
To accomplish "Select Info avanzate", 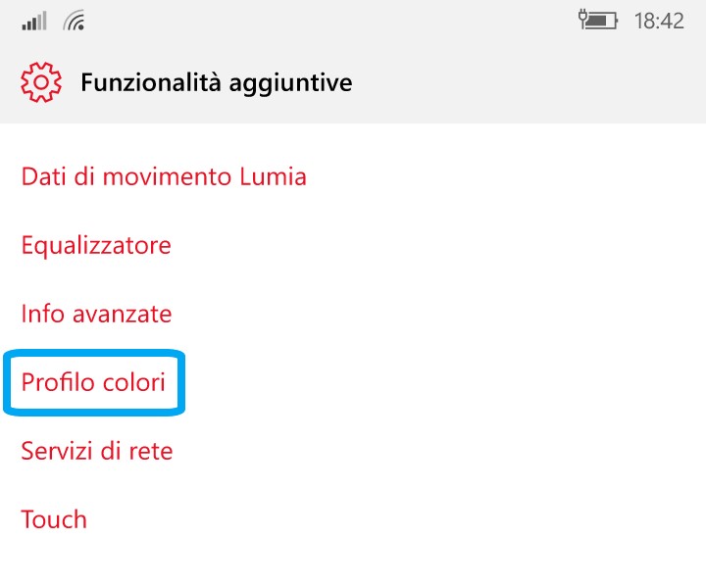I will (96, 314).
